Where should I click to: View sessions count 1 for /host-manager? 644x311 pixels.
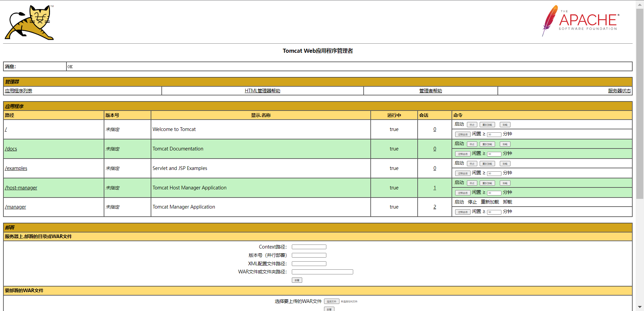435,188
